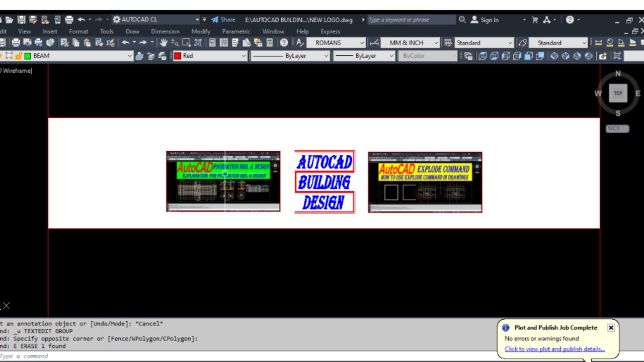644x362 pixels.
Task: Open the Express menu
Action: click(330, 31)
